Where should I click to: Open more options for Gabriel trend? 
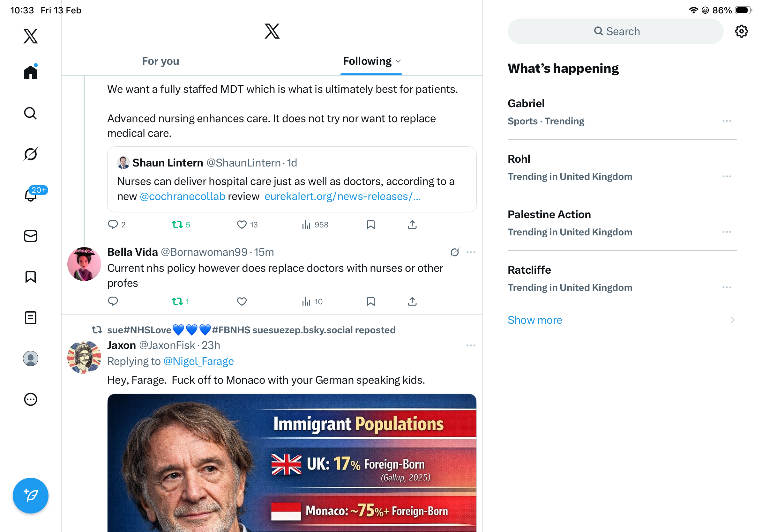727,121
